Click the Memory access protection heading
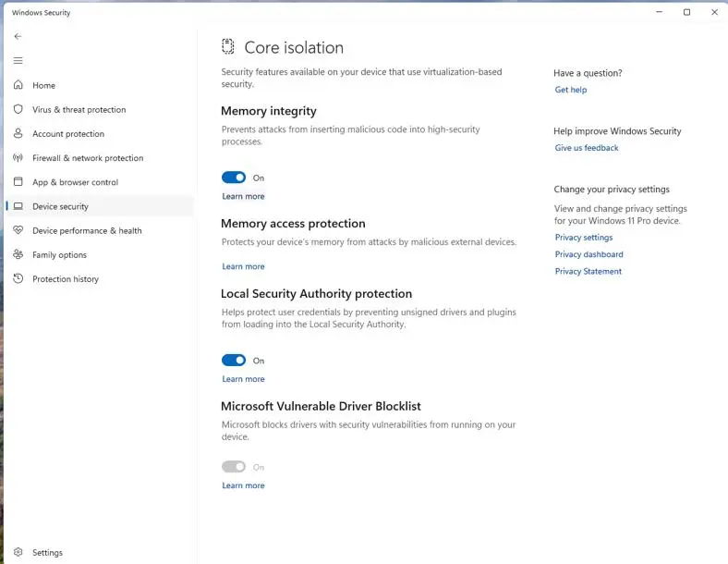728x564 pixels. pyautogui.click(x=293, y=224)
